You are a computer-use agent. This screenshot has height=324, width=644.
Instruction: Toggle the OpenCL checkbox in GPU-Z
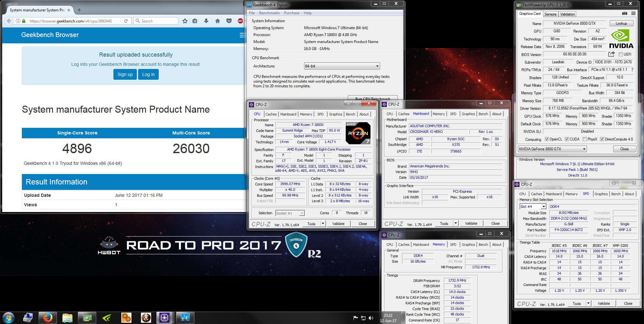(547, 139)
